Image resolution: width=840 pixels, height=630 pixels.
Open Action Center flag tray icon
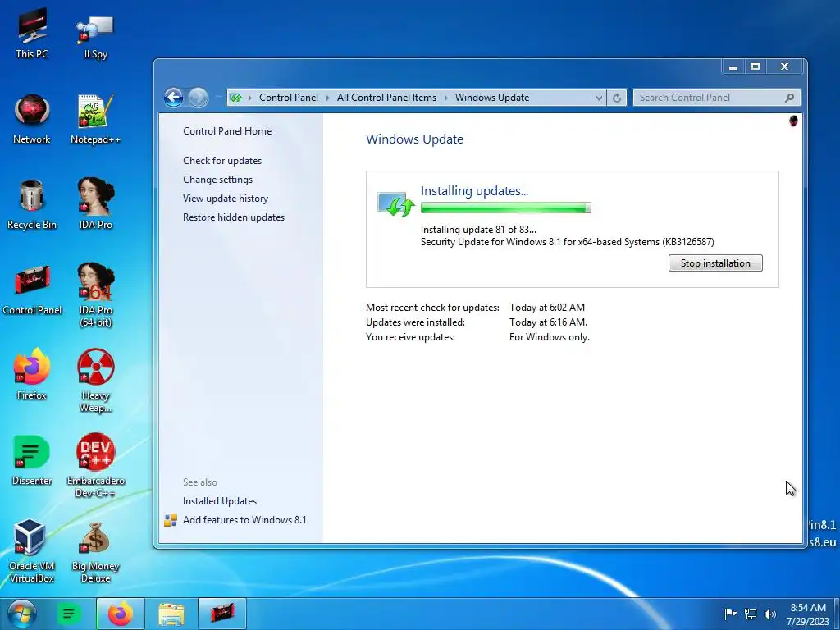click(x=729, y=614)
